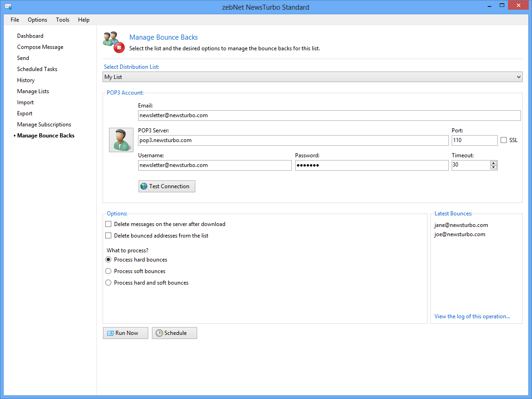Image resolution: width=532 pixels, height=399 pixels.
Task: Open the view log of this operation link
Action: point(472,316)
